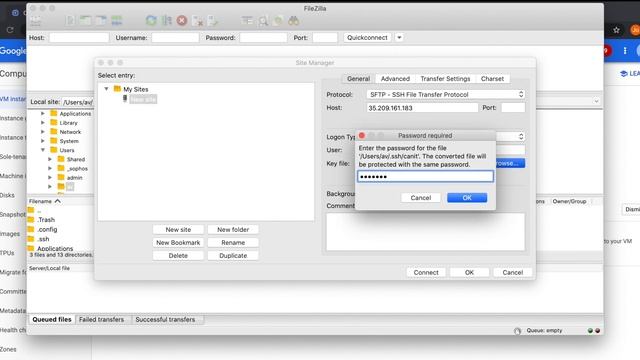This screenshot has height=360, width=640.
Task: Click the password field in the dialog
Action: (x=425, y=176)
